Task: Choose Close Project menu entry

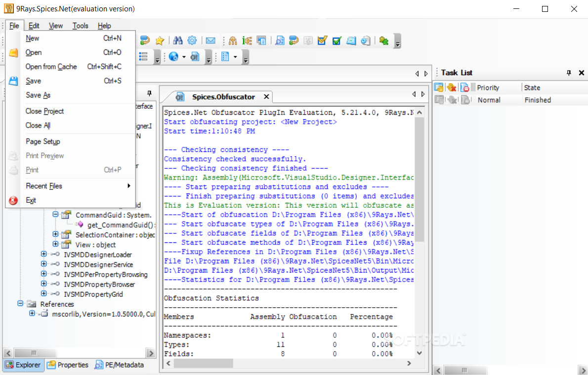Action: [71, 111]
